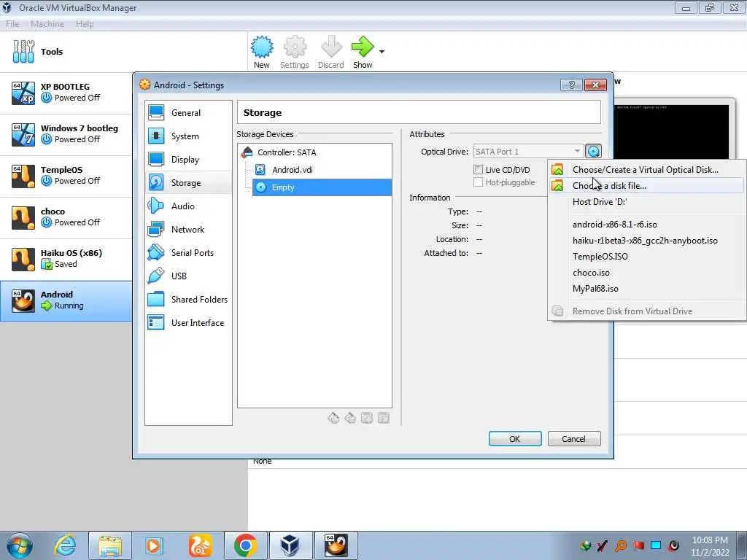
Task: Switch to VirtualBox Manager taskbar icon
Action: click(290, 545)
